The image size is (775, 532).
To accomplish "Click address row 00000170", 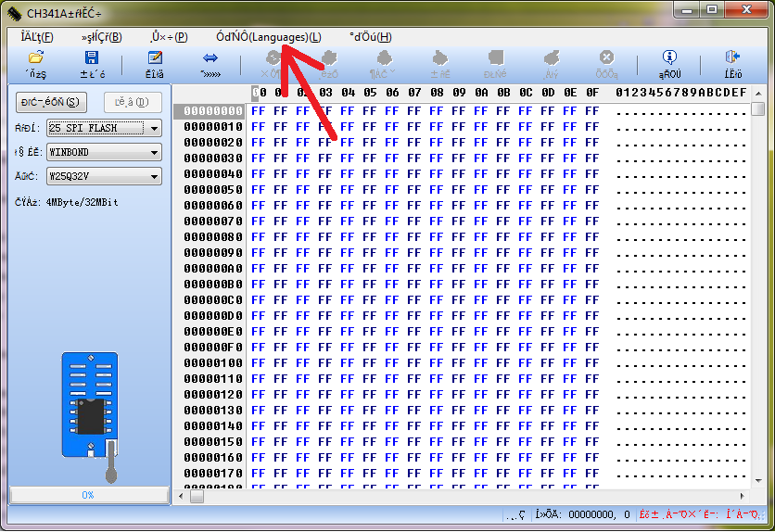I will [x=213, y=474].
